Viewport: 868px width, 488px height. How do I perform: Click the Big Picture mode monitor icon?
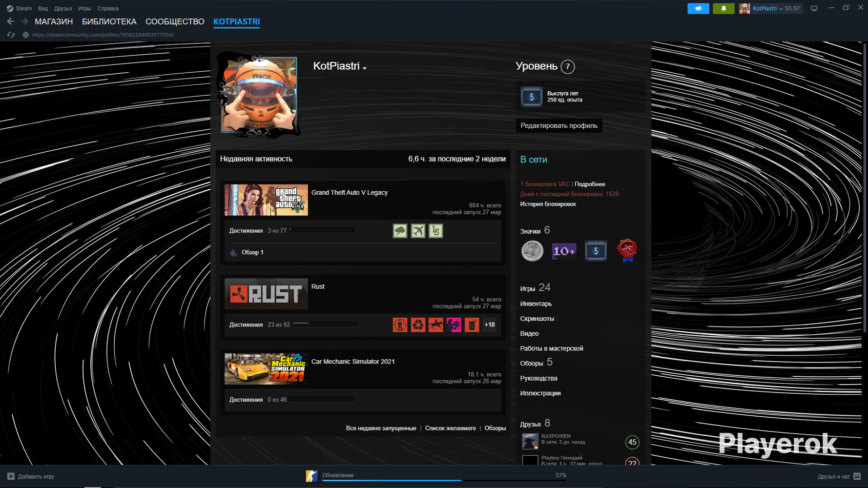pos(814,8)
